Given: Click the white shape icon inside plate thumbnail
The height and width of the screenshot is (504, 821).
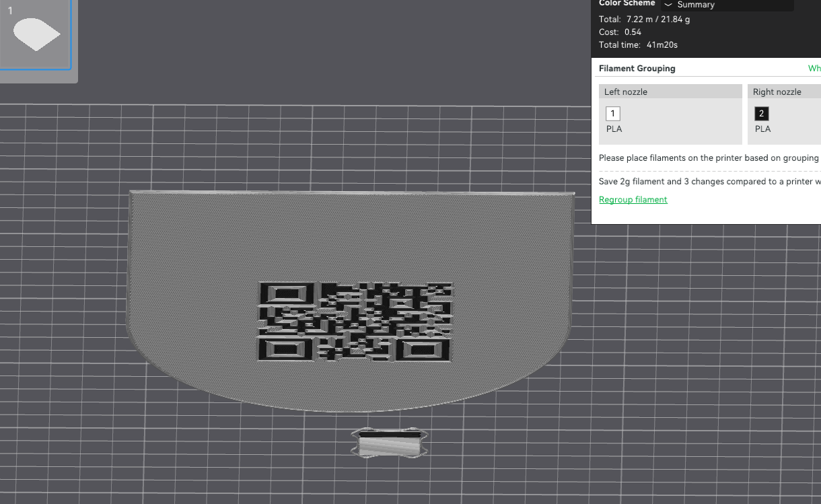Looking at the screenshot, I should [x=37, y=34].
